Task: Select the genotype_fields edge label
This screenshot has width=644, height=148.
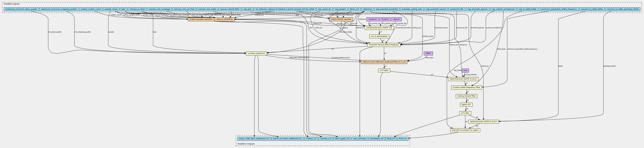Action: [x=610, y=66]
